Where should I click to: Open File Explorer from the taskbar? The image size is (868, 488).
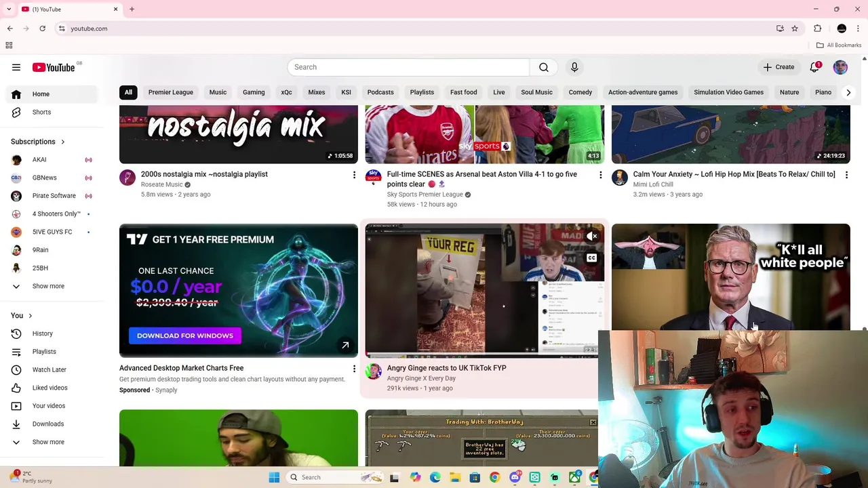[455, 477]
